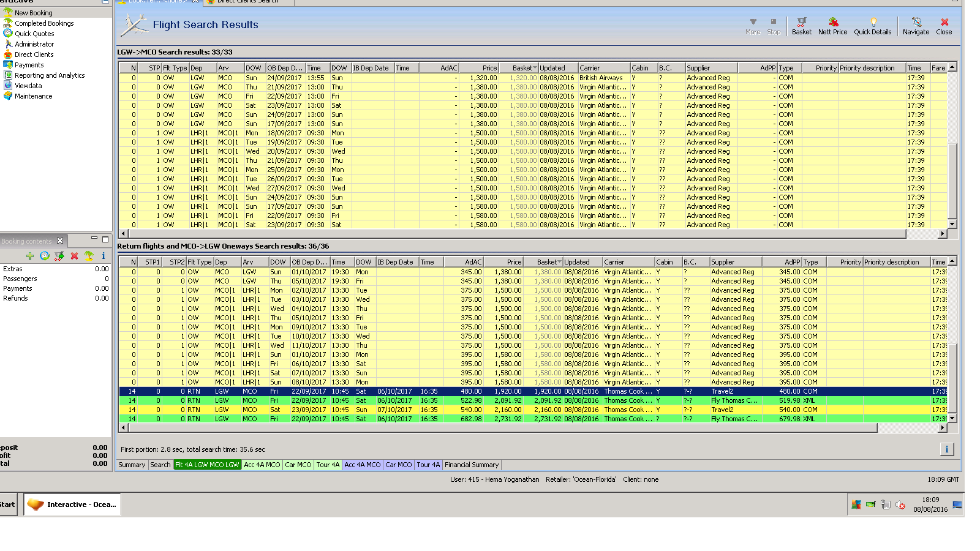This screenshot has height=551, width=980.
Task: Click the clock icon in Booking contents panel
Action: [45, 256]
